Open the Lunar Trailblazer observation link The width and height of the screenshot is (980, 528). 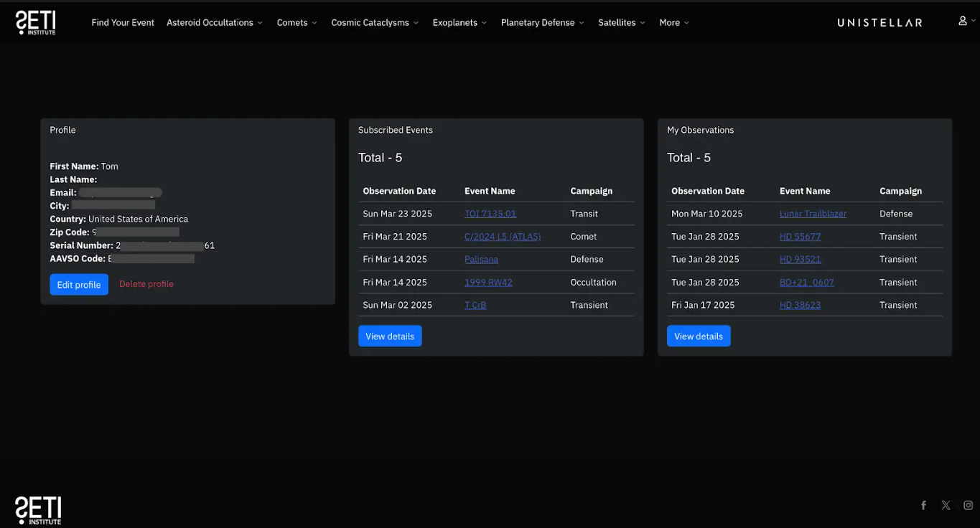click(813, 214)
